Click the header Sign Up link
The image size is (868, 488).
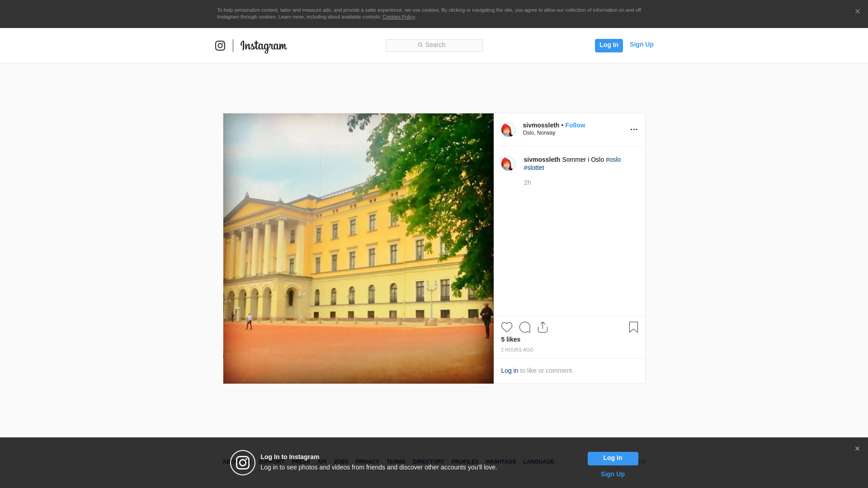click(642, 44)
